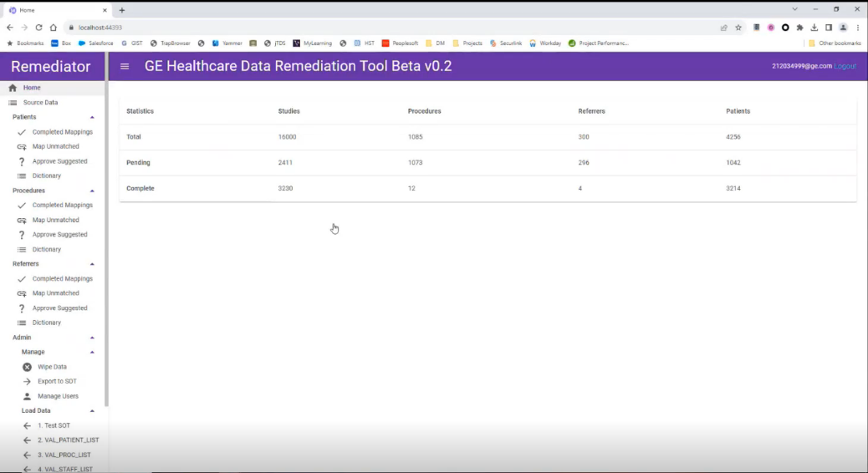
Task: Click the Complete row label
Action: 140,189
